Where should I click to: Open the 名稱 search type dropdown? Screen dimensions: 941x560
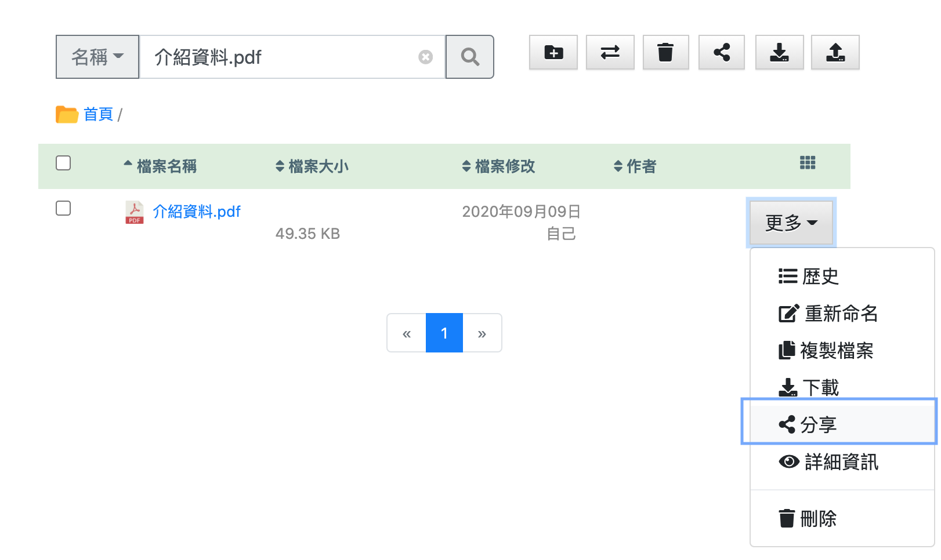coord(97,57)
